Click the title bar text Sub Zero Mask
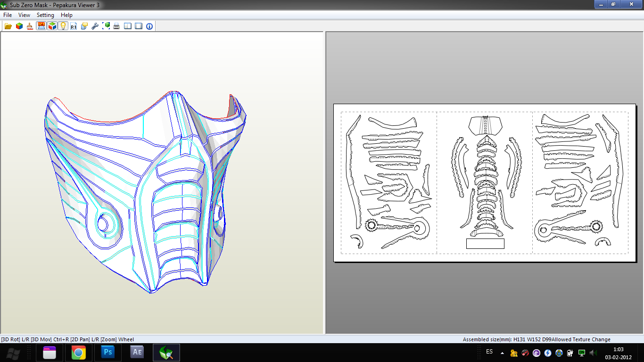Image resolution: width=644 pixels, height=362 pixels. 29,5
